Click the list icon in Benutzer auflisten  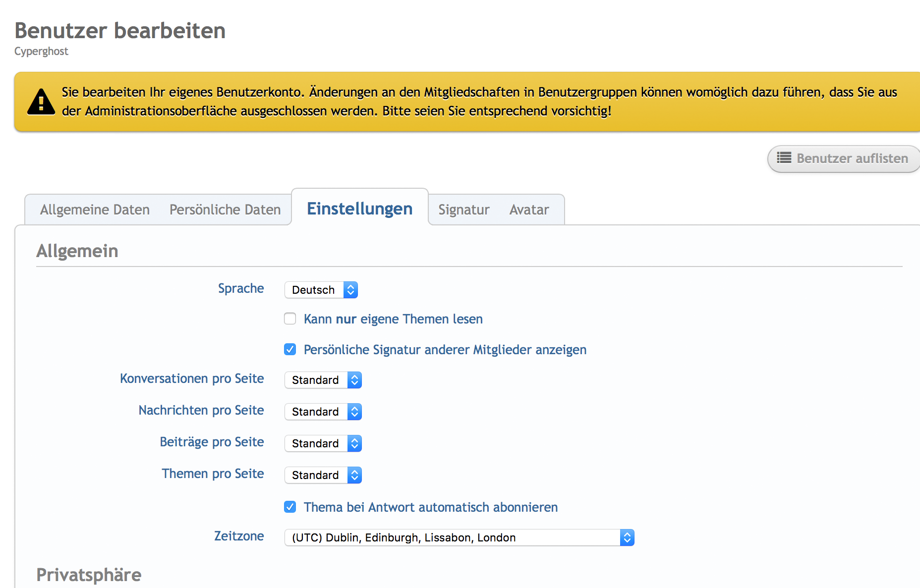pos(784,158)
